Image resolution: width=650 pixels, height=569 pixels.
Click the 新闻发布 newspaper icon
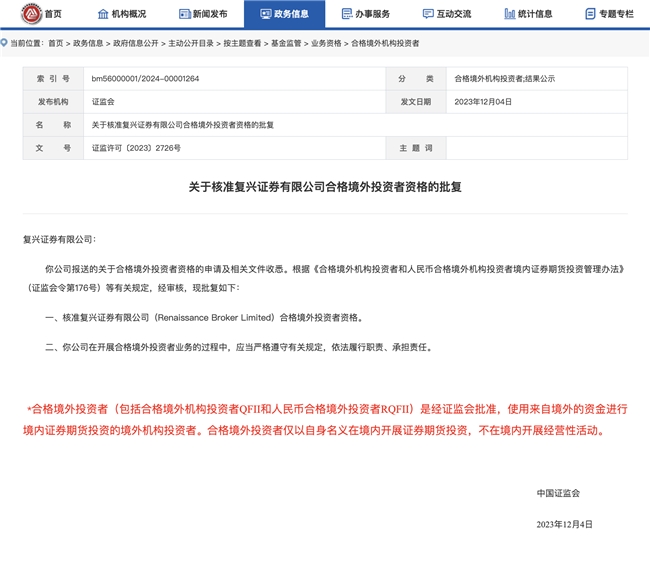pos(183,14)
